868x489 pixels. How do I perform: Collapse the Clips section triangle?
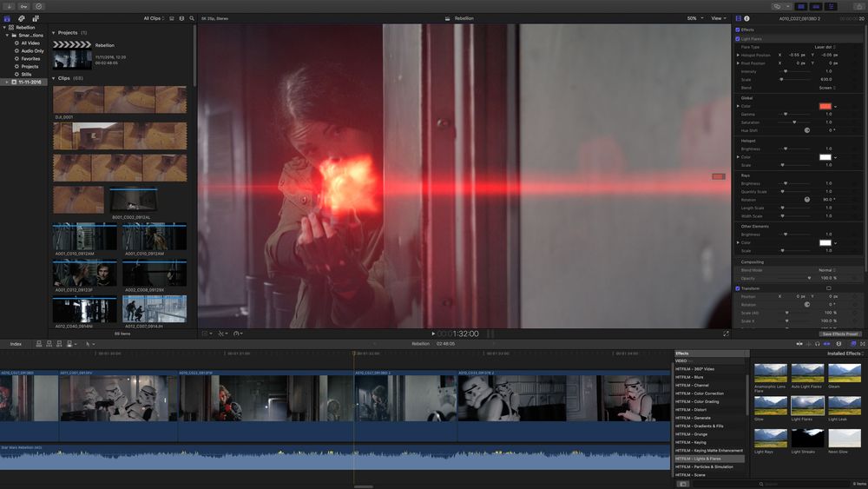click(x=54, y=78)
